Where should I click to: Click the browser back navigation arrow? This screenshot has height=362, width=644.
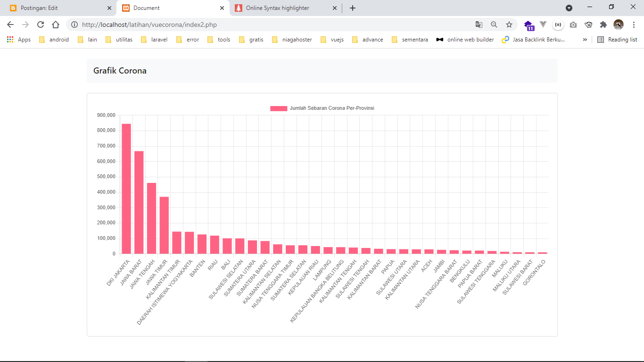click(10, 25)
